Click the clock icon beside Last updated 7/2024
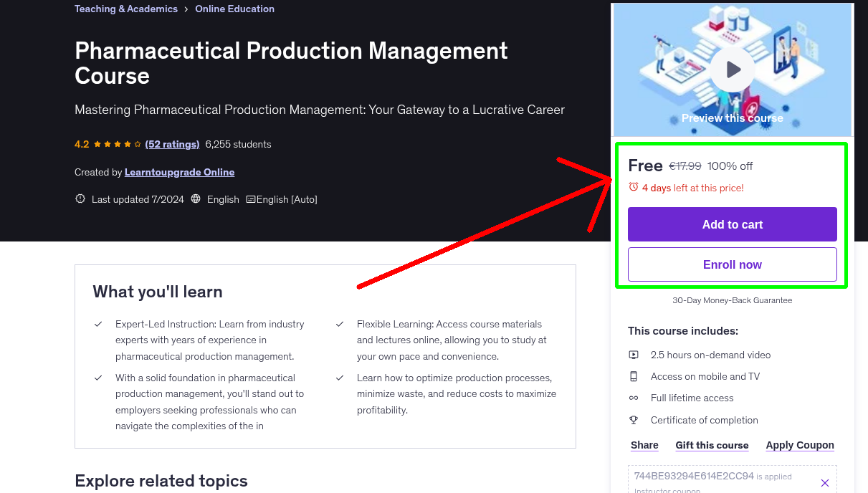868x493 pixels. point(80,198)
